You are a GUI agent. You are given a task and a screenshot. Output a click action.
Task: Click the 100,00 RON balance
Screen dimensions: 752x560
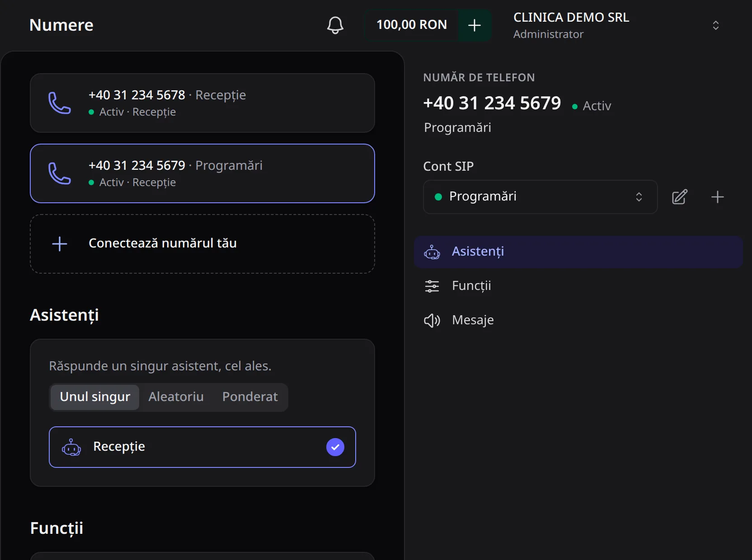411,25
